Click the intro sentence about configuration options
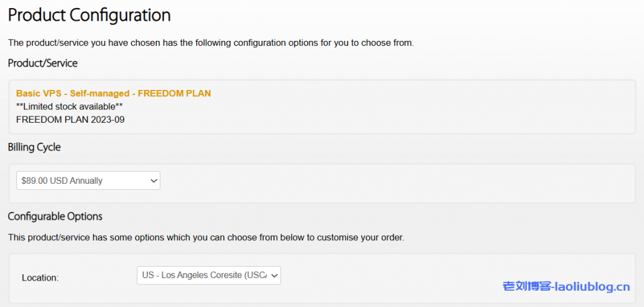This screenshot has height=307, width=644. (x=211, y=43)
